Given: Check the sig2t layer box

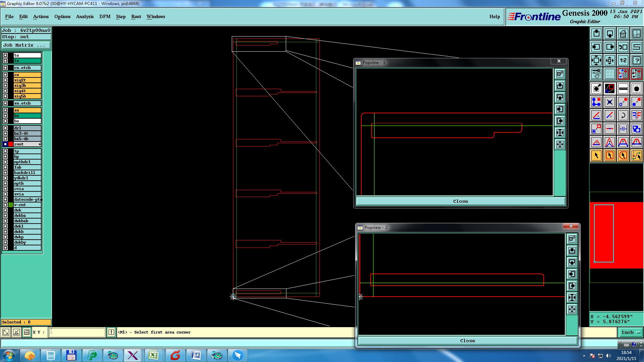Looking at the screenshot, I should pyautogui.click(x=5, y=80).
